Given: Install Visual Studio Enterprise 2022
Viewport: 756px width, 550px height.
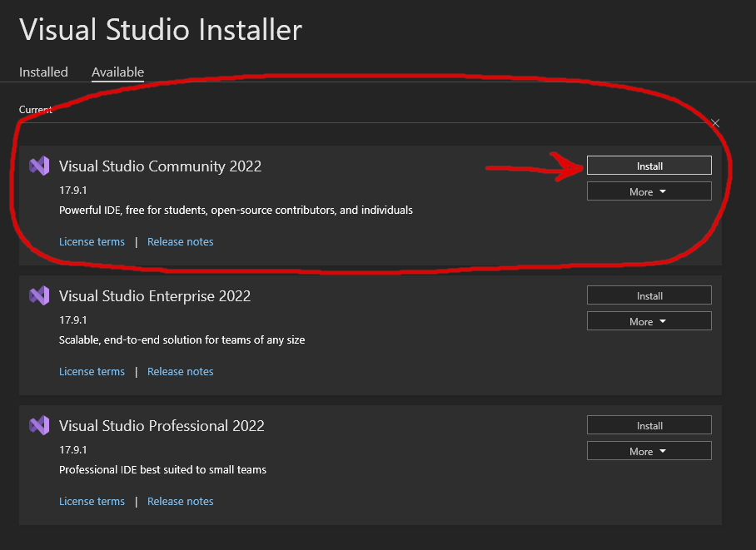Looking at the screenshot, I should point(649,295).
